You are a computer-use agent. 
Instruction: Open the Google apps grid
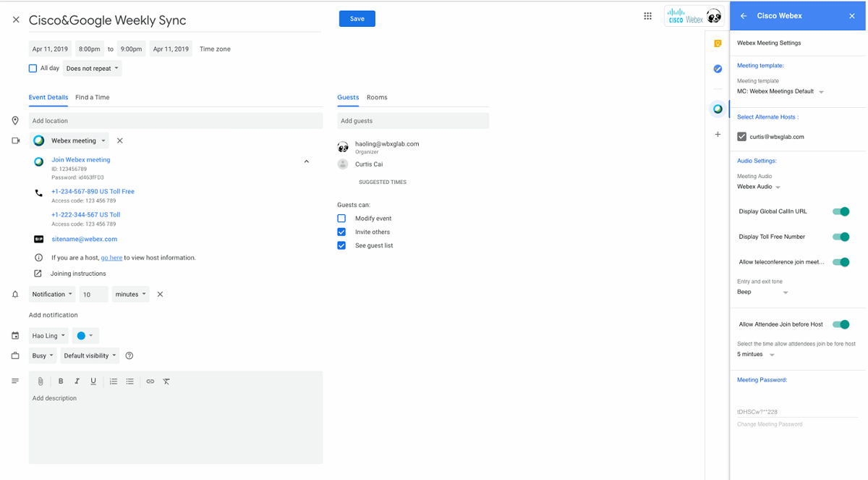[647, 15]
